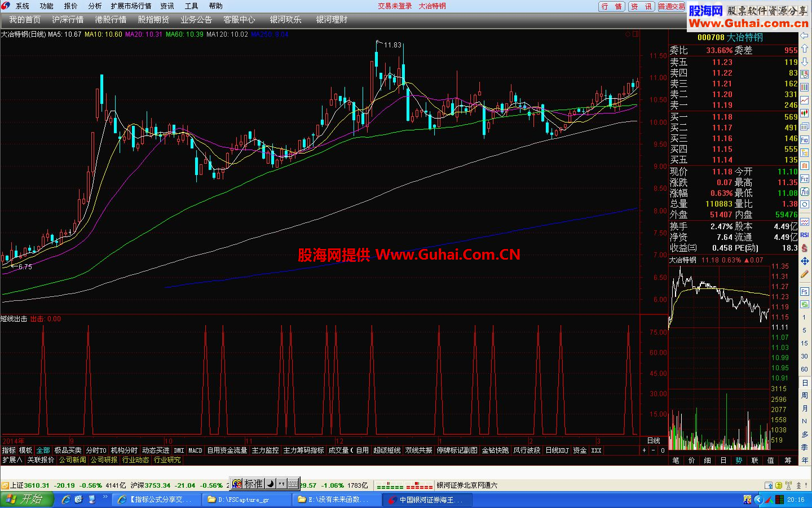Go to 我的首页 tab
Image resolution: width=812 pixels, height=508 pixels.
25,20
